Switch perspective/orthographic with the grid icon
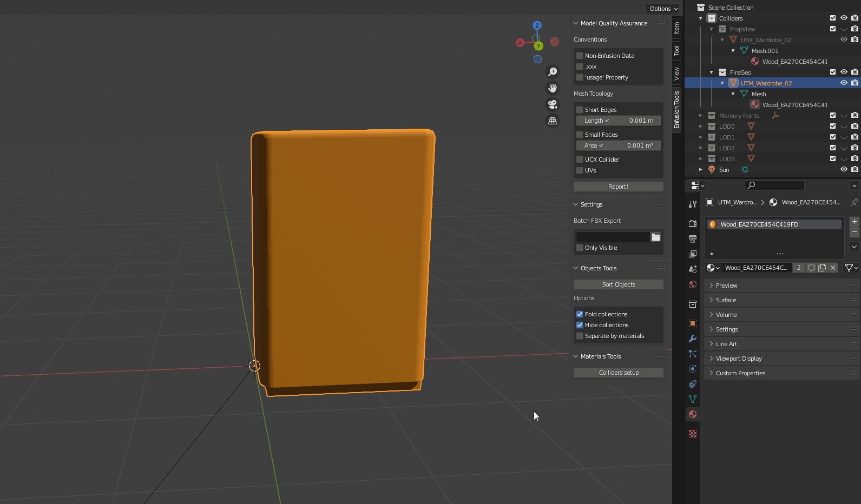 coord(553,121)
